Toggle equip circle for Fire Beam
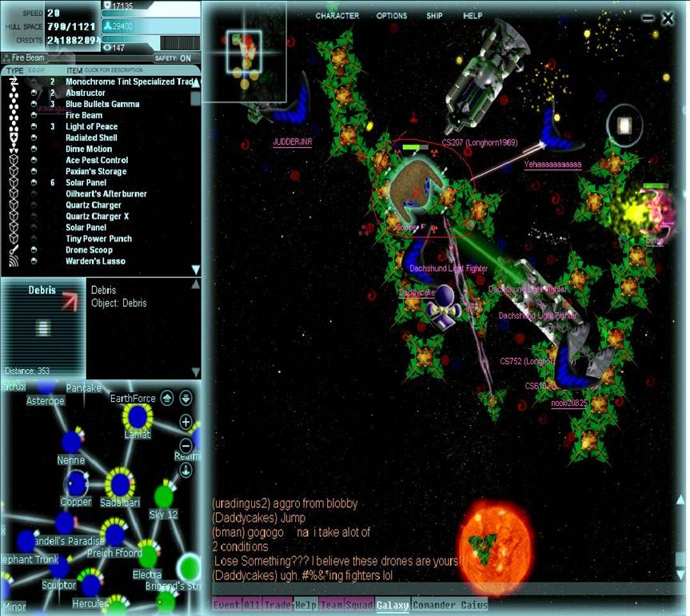690x616 pixels. 34,115
